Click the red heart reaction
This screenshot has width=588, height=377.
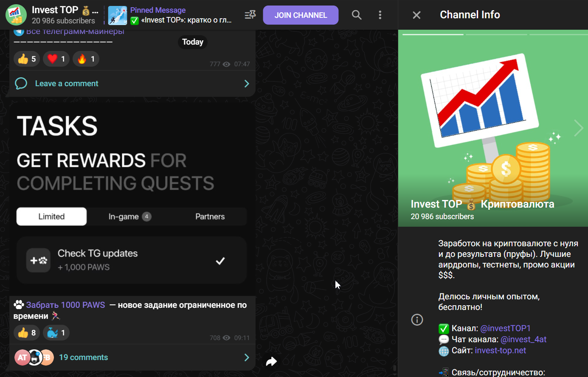[56, 59]
